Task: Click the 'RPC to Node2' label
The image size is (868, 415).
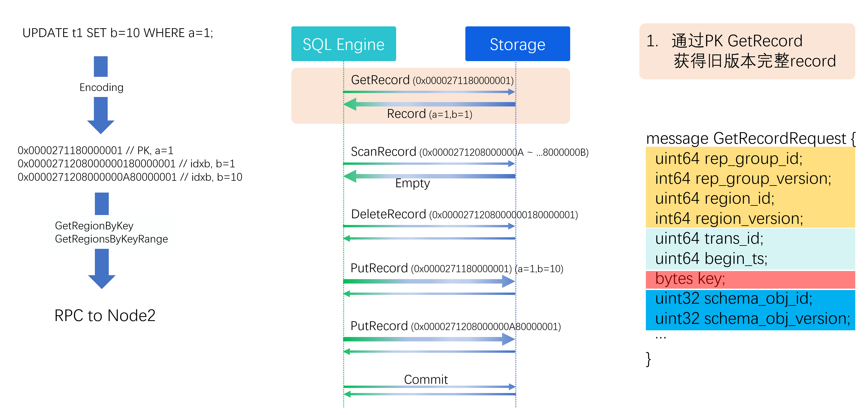Action: click(x=105, y=316)
